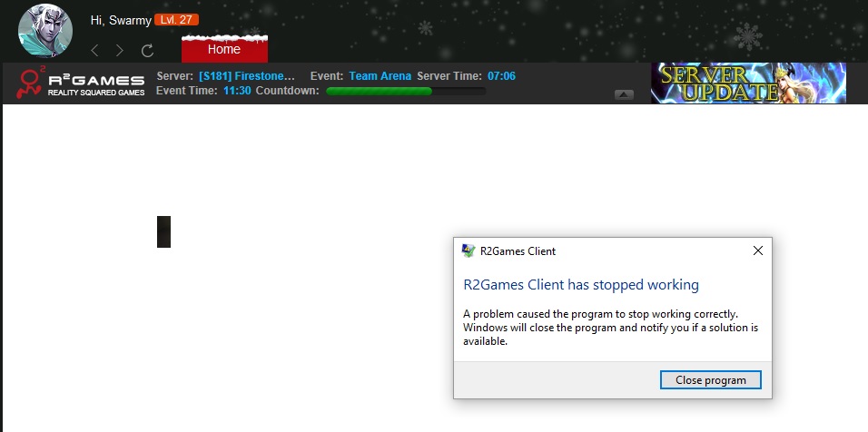
Task: Click the green countdown progress bar
Action: pos(405,91)
